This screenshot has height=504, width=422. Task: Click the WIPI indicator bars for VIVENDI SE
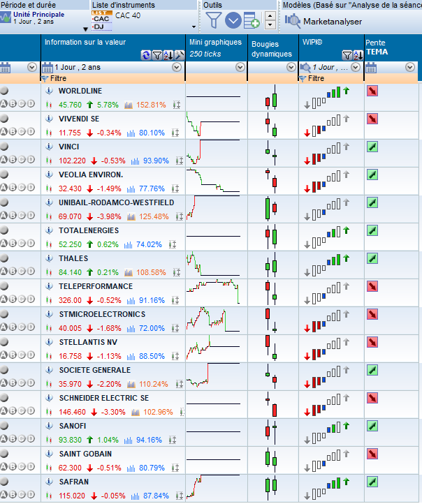point(326,126)
